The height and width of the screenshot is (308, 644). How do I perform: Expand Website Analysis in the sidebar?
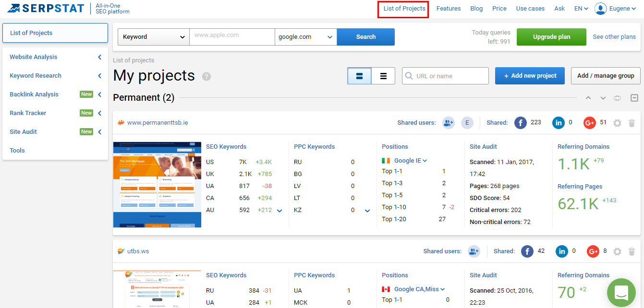(x=55, y=57)
